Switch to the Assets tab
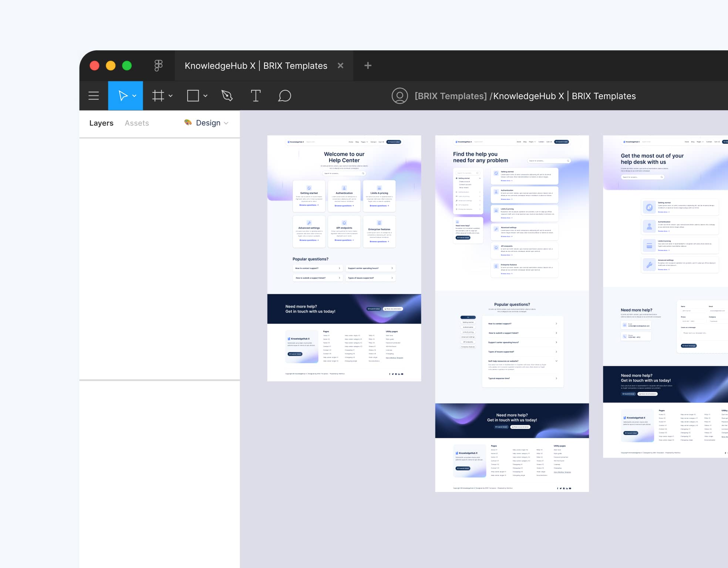 pos(136,123)
